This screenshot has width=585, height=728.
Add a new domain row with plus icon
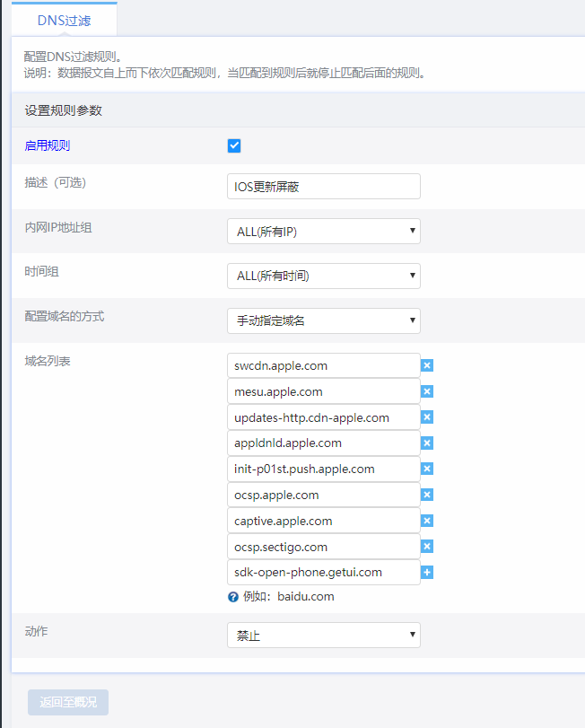(427, 573)
